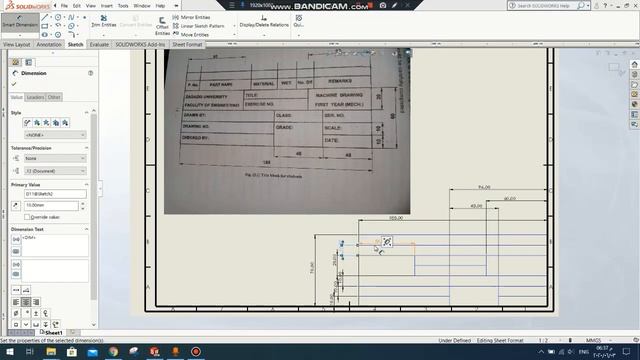This screenshot has height=360, width=640.
Task: Select the Smart Dimension tool
Action: coord(20,22)
